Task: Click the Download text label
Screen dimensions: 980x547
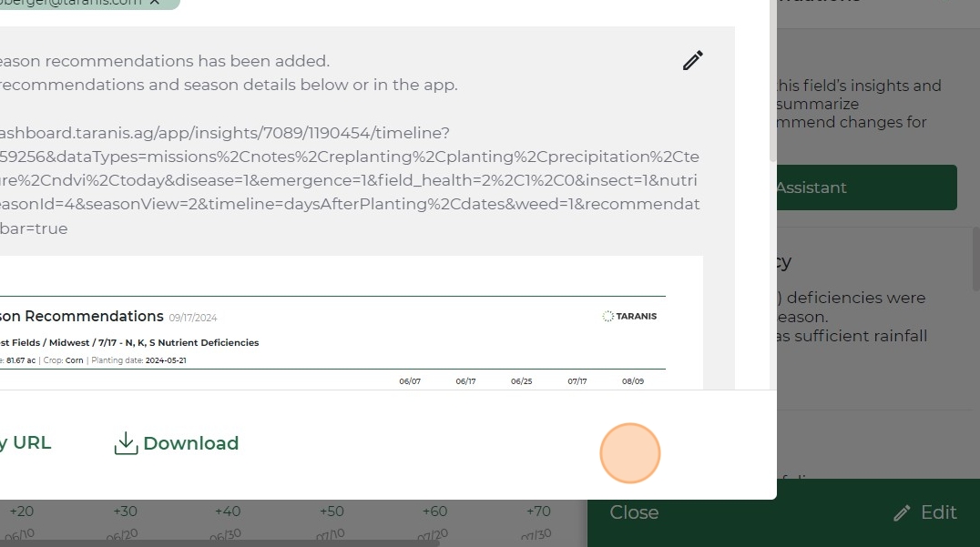Action: click(190, 443)
